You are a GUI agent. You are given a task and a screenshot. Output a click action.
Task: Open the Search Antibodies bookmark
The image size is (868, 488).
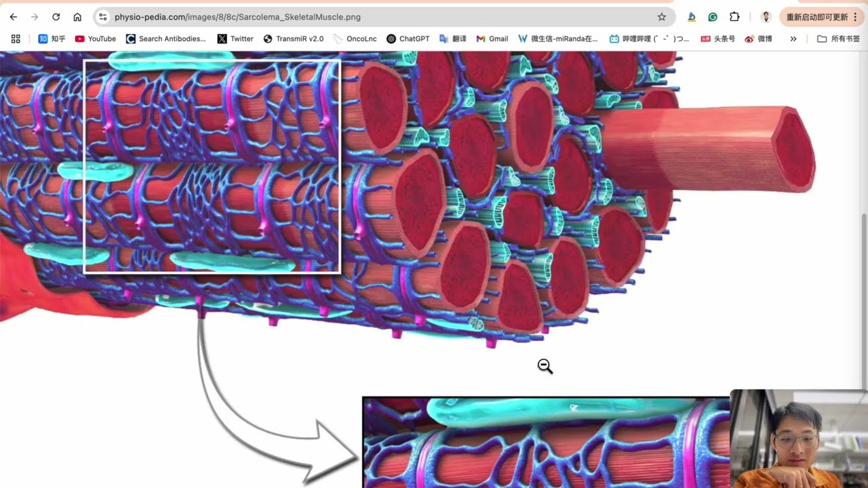point(166,39)
